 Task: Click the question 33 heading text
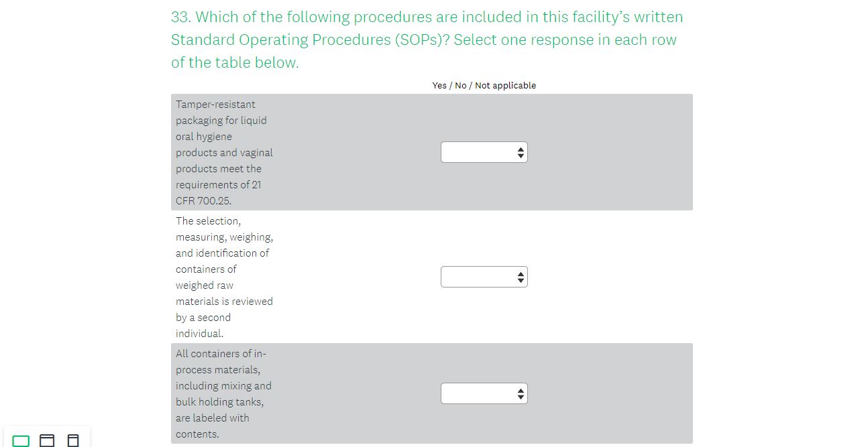click(x=427, y=17)
